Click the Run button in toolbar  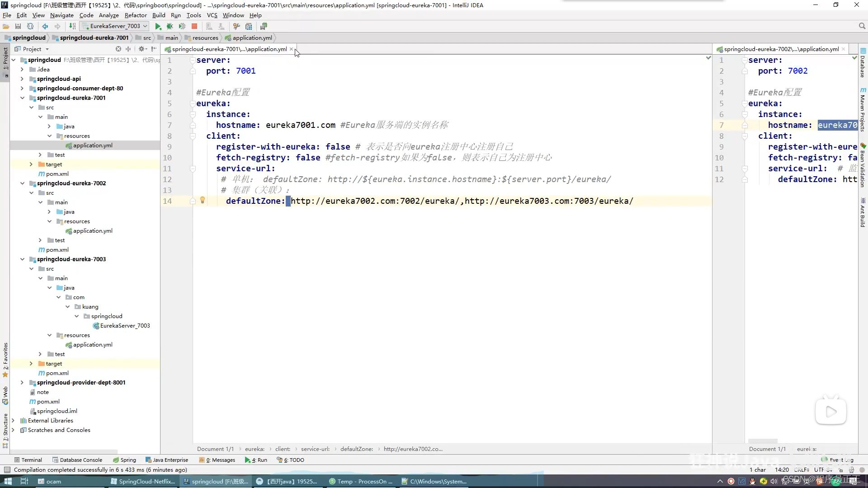click(x=157, y=26)
